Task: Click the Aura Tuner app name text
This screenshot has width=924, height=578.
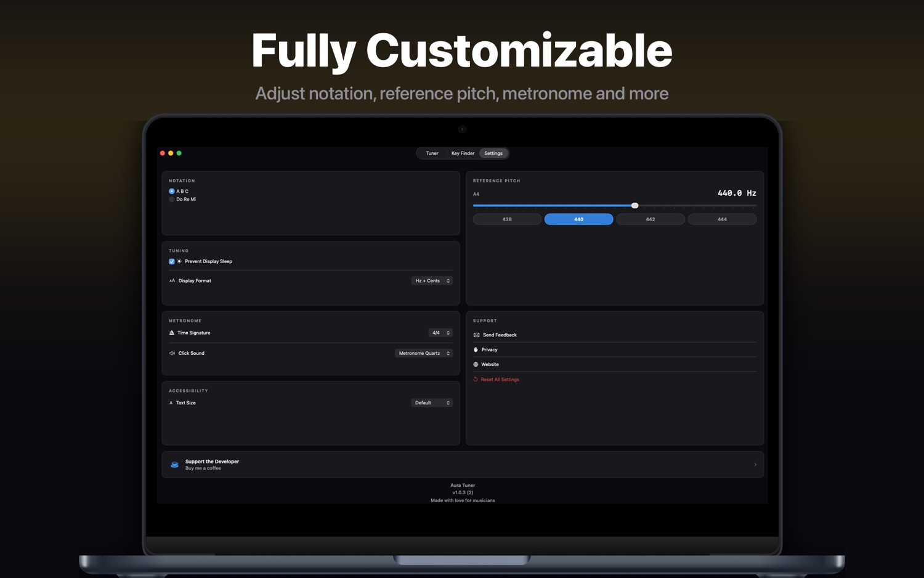Action: [463, 486]
